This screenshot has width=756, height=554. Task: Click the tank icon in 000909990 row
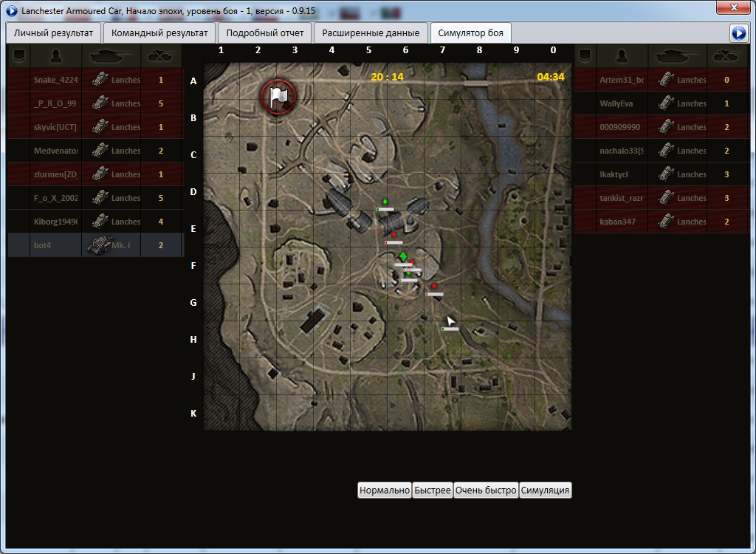click(x=666, y=126)
